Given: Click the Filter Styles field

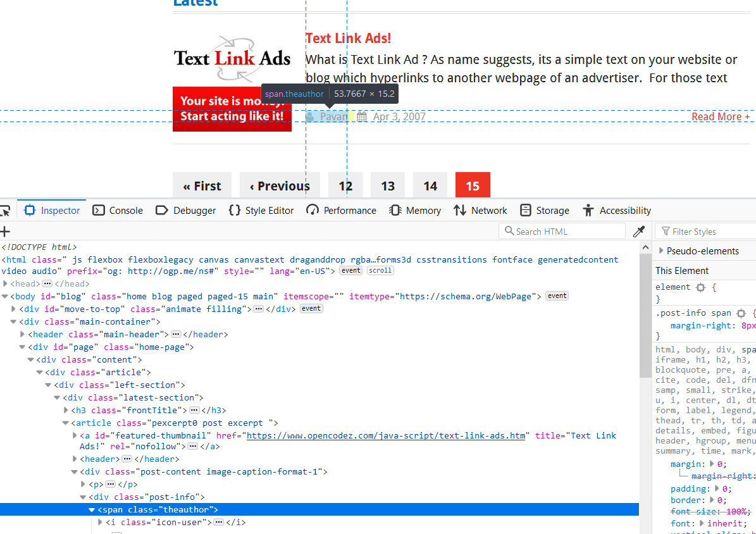Looking at the screenshot, I should point(706,232).
